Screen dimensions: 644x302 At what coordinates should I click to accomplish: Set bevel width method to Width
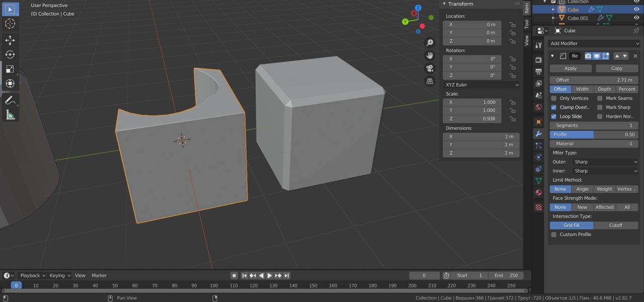tap(582, 89)
